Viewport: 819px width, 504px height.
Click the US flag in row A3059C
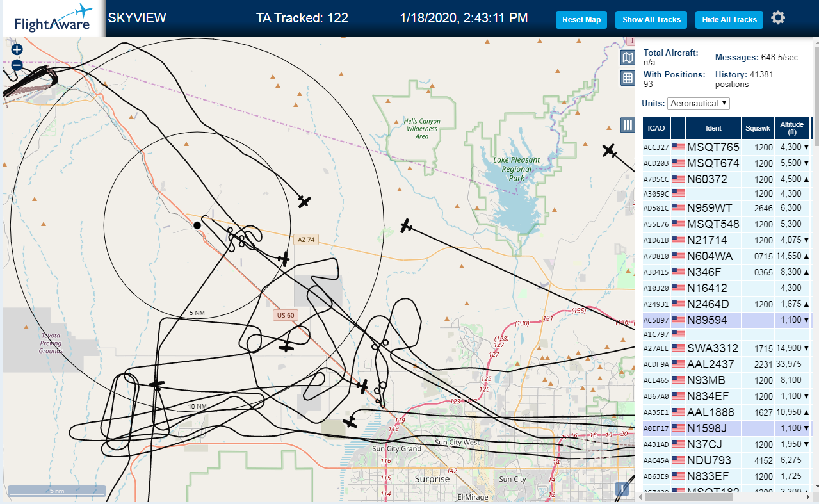pyautogui.click(x=678, y=193)
